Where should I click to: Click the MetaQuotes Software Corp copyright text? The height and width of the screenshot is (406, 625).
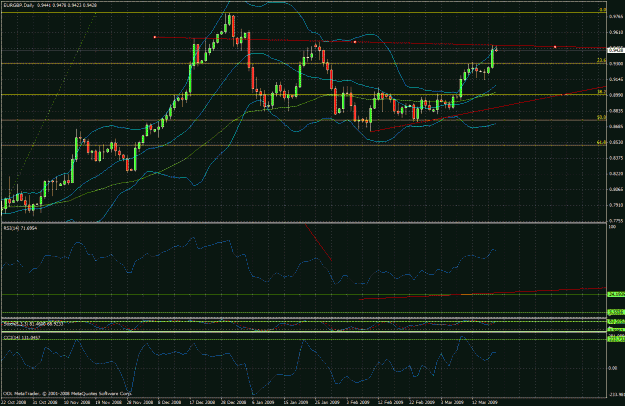point(67,394)
